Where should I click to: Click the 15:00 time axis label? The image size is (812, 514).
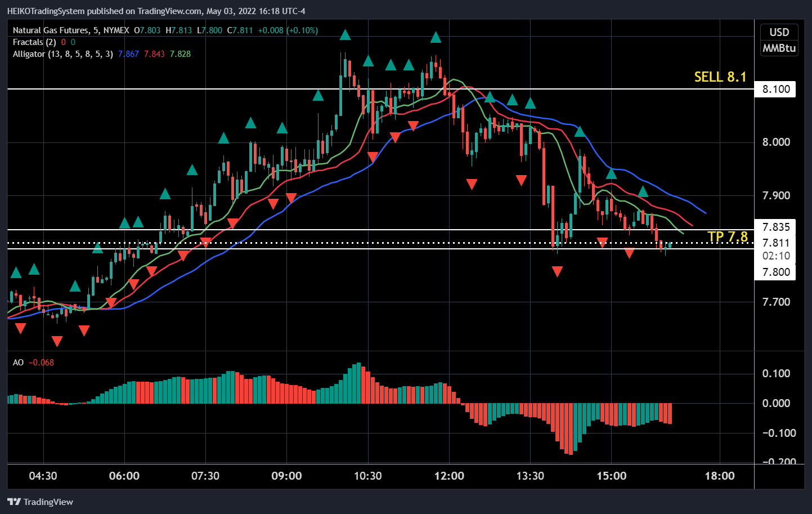pos(611,476)
